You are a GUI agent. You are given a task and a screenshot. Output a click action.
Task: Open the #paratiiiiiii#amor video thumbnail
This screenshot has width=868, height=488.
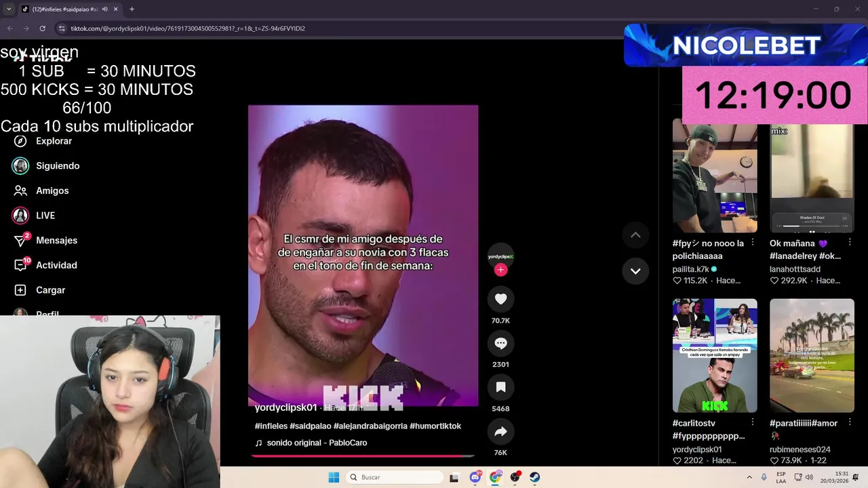click(812, 355)
